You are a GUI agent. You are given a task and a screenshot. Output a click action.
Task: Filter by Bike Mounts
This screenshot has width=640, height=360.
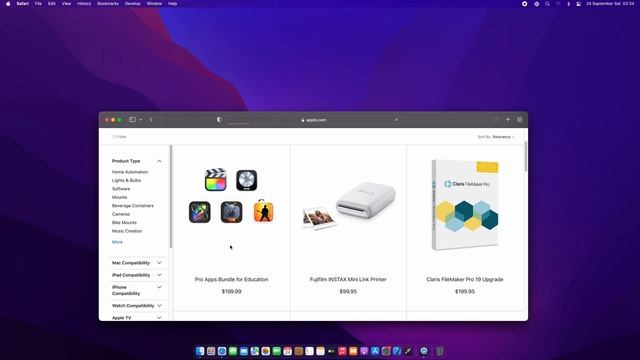(x=124, y=222)
